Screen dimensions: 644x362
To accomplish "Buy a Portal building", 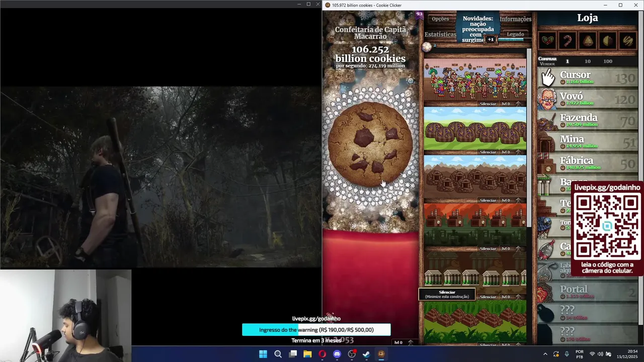I will [x=588, y=292].
